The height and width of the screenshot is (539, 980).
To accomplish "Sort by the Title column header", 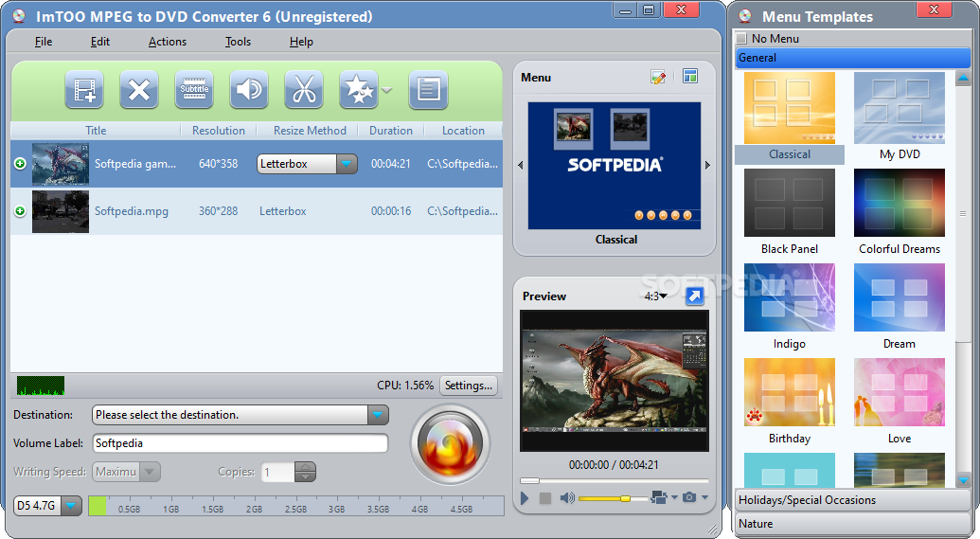I will (x=96, y=130).
